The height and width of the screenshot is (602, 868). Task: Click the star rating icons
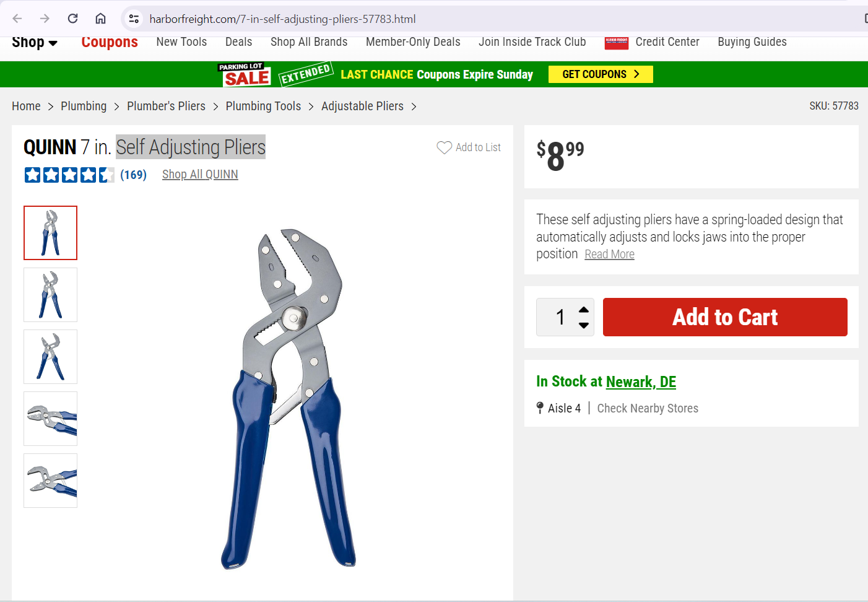coord(69,175)
